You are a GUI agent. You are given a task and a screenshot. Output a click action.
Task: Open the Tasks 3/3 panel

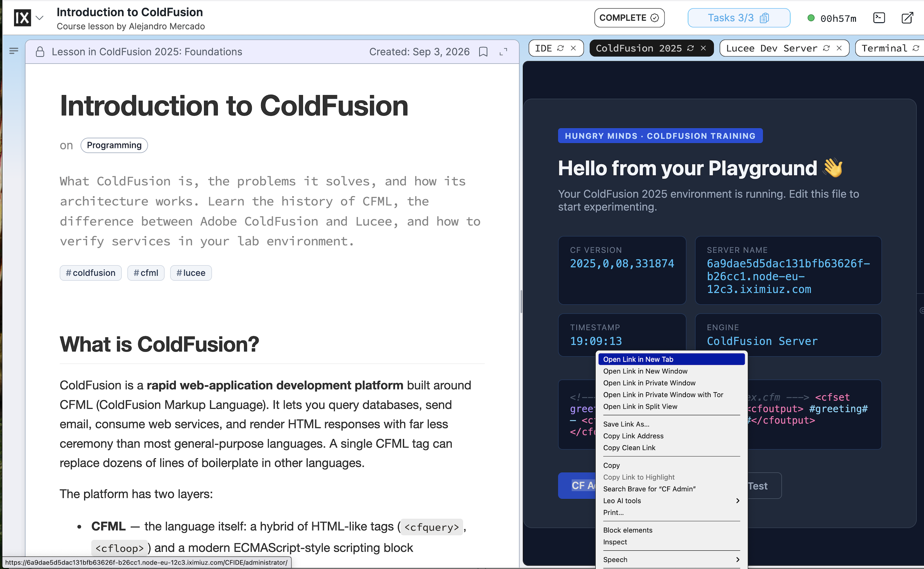tap(739, 18)
